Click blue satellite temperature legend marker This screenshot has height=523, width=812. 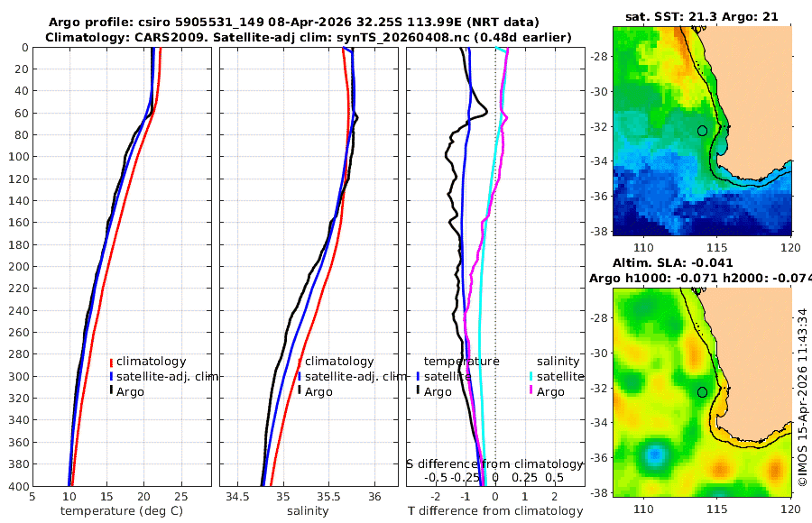418,376
